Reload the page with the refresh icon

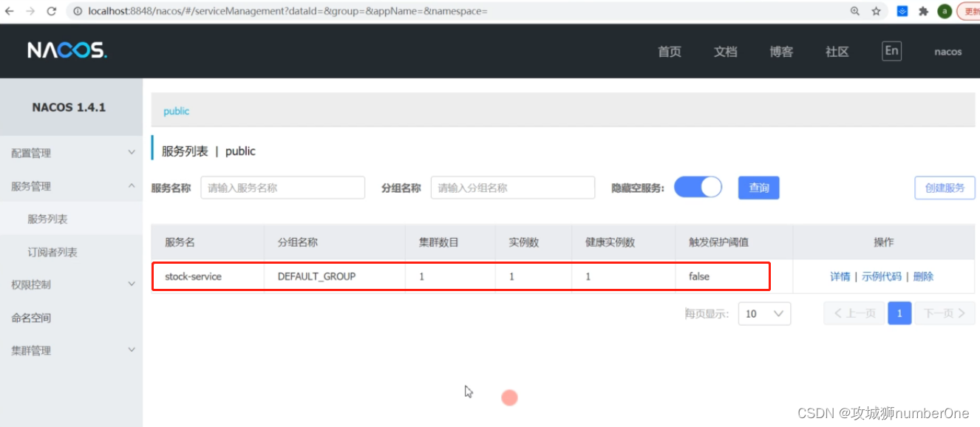point(51,11)
